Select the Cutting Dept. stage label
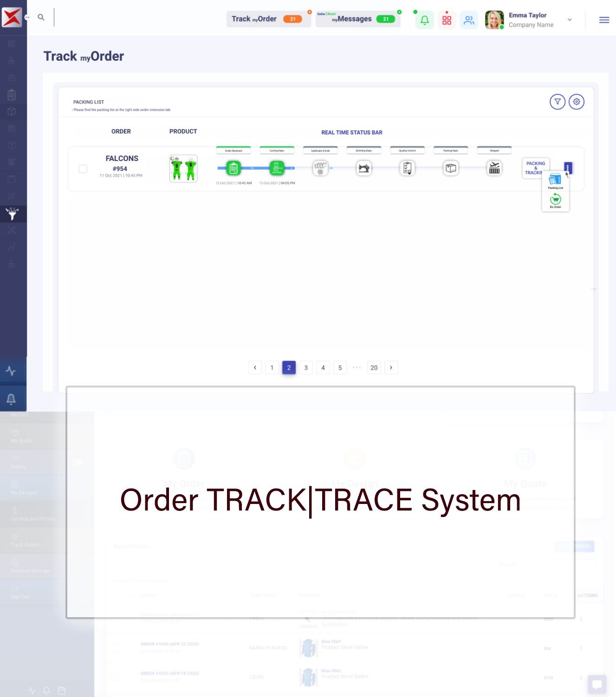Screen dimensions: 616x697 (x=277, y=150)
